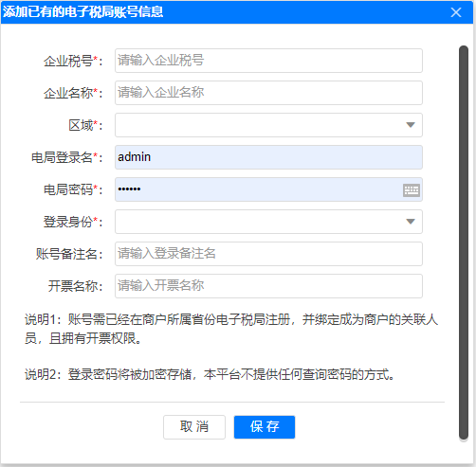
Task: Click the 企业税号 label
Action: point(73,61)
